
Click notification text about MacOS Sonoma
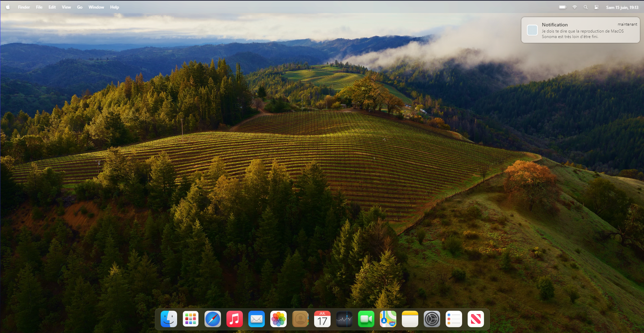pos(583,34)
